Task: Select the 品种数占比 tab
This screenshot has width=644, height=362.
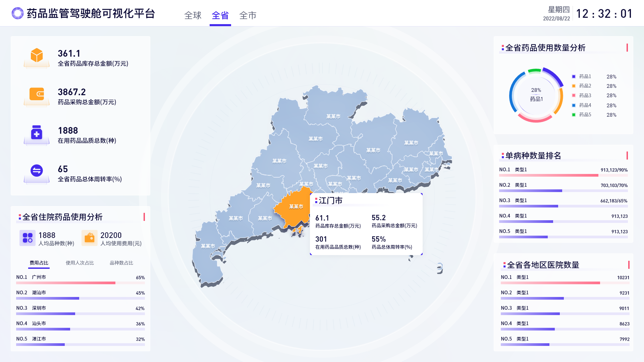Action: click(x=121, y=263)
